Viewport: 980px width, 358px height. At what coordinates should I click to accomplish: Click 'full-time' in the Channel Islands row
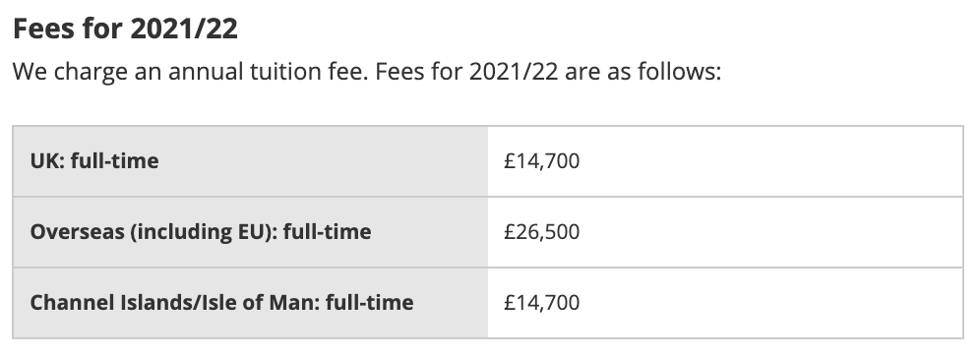point(369,302)
